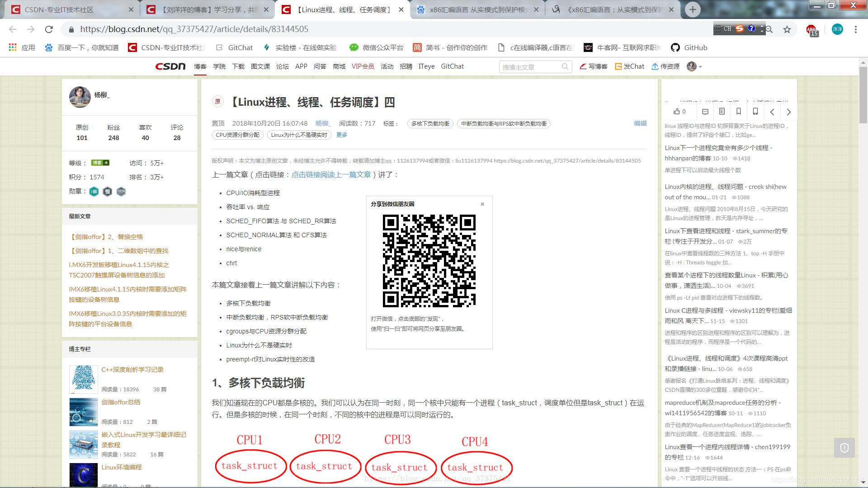The height and width of the screenshot is (488, 868).
Task: Click the page vertical scrollbar thumb
Action: click(863, 94)
